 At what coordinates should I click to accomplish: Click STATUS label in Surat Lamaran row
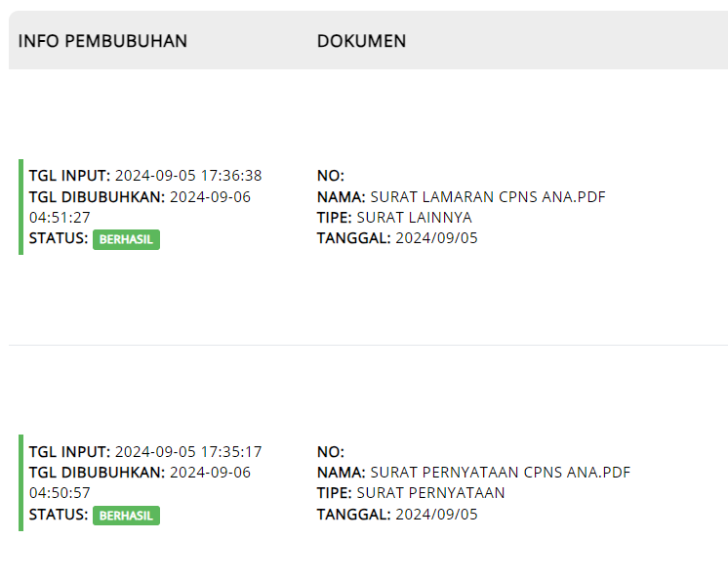coord(59,238)
